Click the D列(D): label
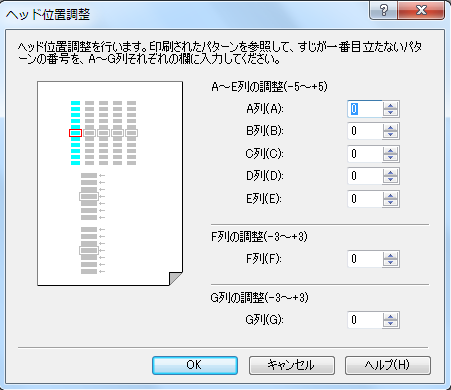 [265, 176]
